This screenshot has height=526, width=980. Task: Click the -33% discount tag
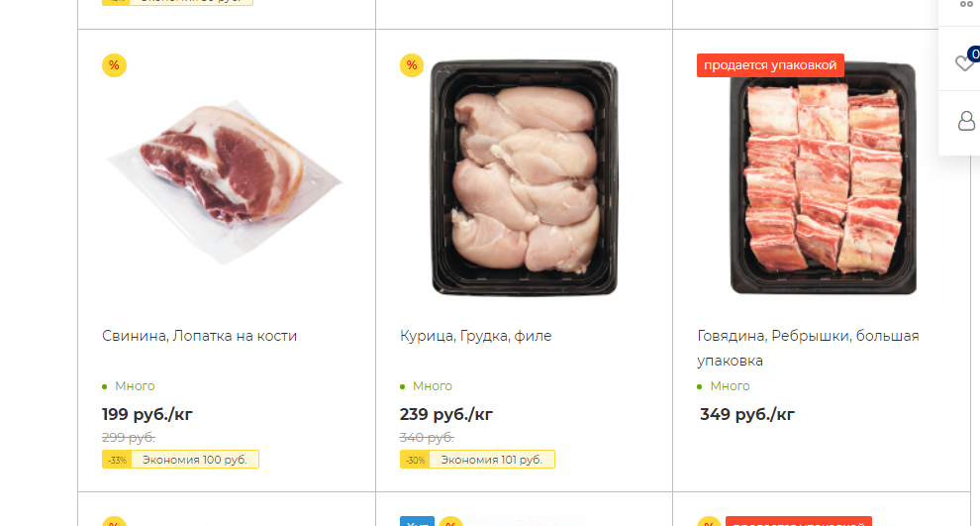tap(117, 460)
